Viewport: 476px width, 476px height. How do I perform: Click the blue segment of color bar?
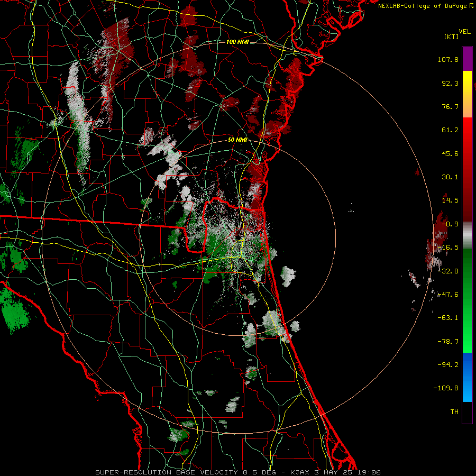point(467,377)
